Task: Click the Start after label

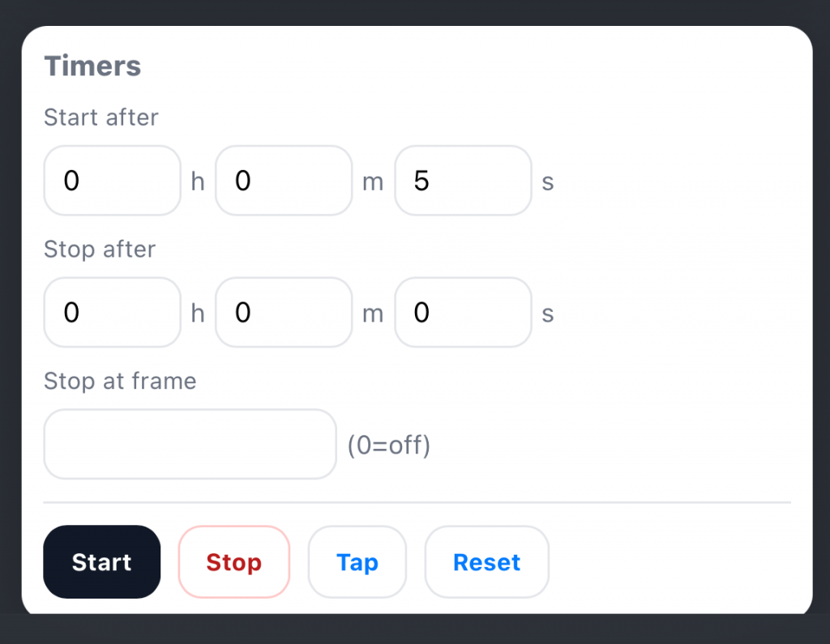Action: (101, 117)
